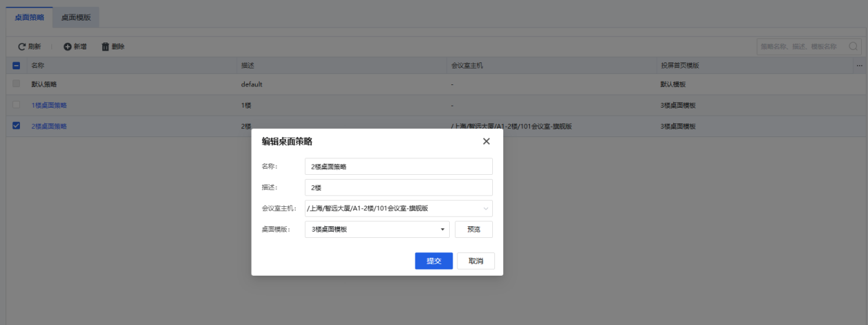Toggle the select-all header checkbox

(x=17, y=65)
